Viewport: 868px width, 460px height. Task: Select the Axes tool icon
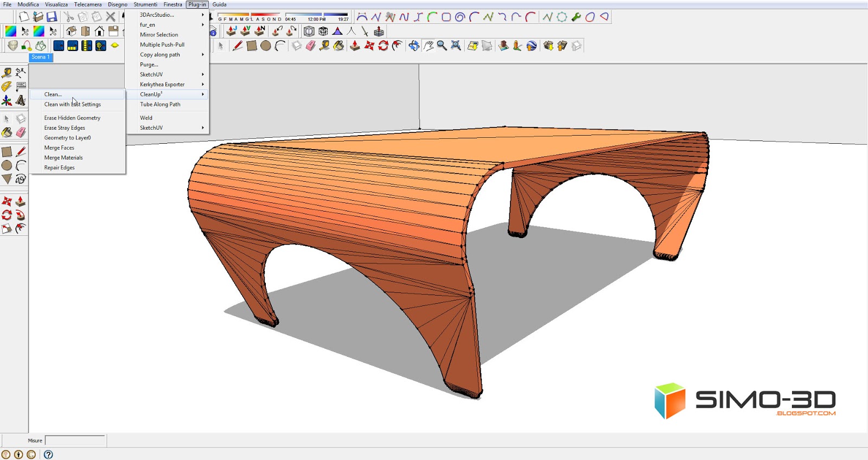tap(7, 100)
